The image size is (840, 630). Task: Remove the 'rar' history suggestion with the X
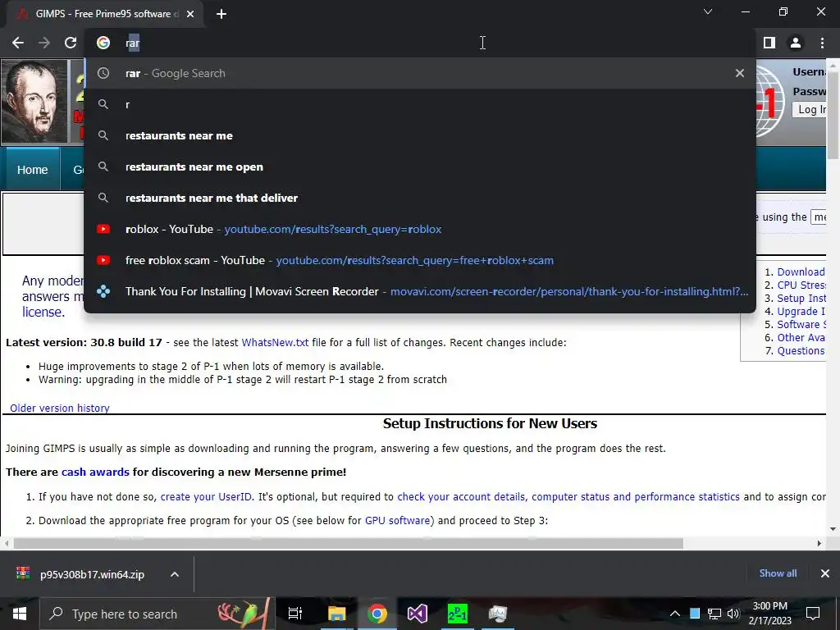pos(740,73)
